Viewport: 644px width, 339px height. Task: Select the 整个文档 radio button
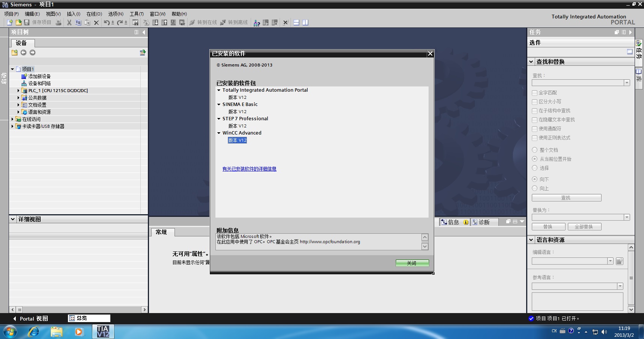click(535, 150)
